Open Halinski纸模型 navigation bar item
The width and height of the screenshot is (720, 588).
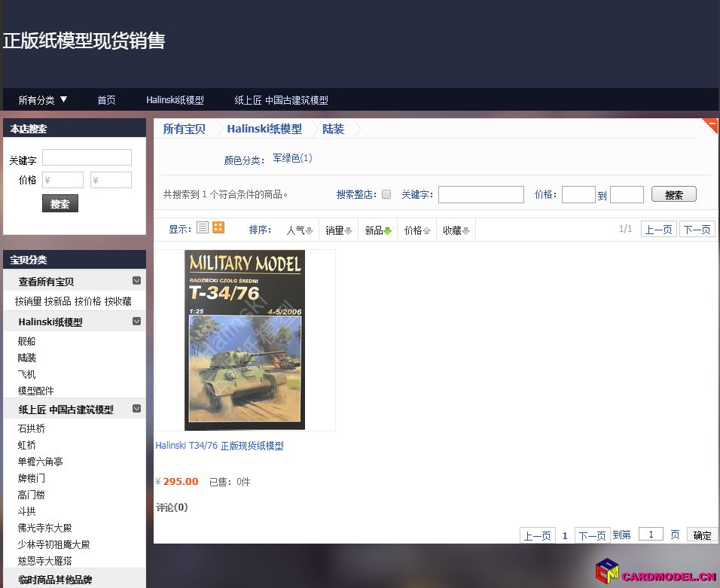click(175, 100)
